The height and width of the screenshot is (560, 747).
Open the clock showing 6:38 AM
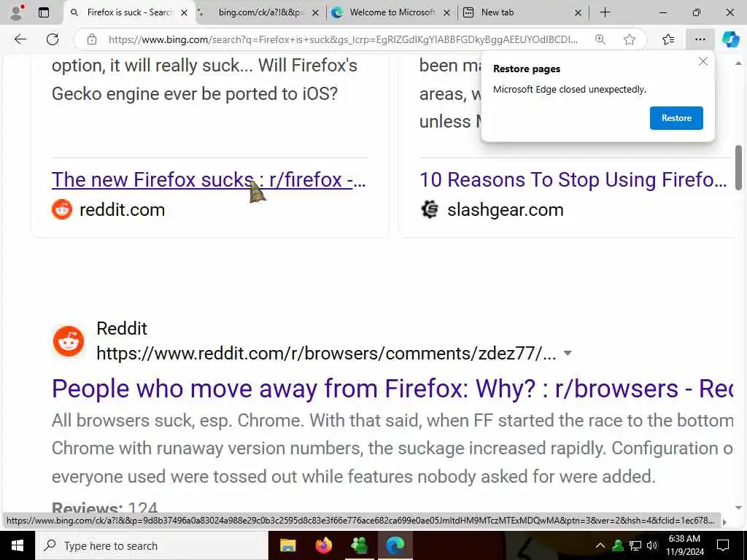pyautogui.click(x=684, y=545)
